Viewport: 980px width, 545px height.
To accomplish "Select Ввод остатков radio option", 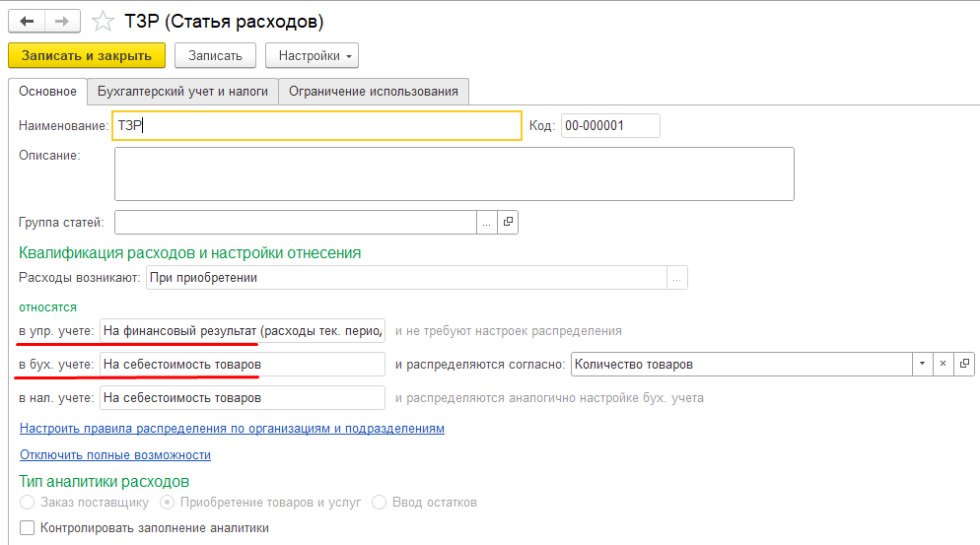I will pyautogui.click(x=380, y=503).
